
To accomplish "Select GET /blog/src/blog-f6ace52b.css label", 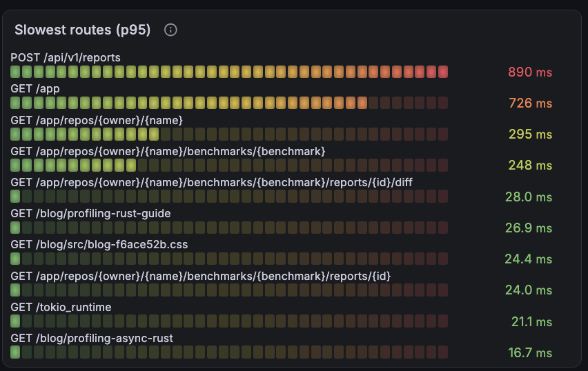I will click(99, 244).
